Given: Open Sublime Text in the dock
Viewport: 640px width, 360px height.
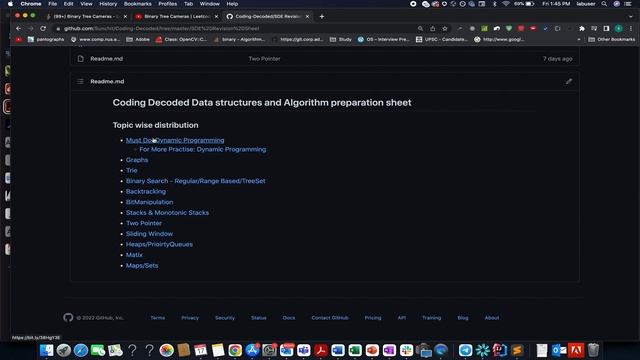Looking at the screenshot, I should [517, 350].
